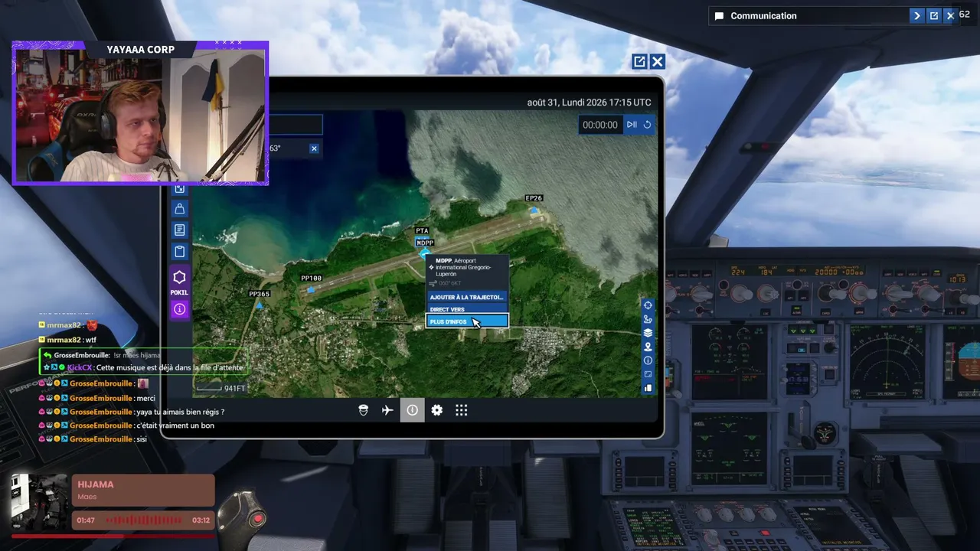The width and height of the screenshot is (980, 551).
Task: Click the 01:47 elapsed time text
Action: pos(86,520)
